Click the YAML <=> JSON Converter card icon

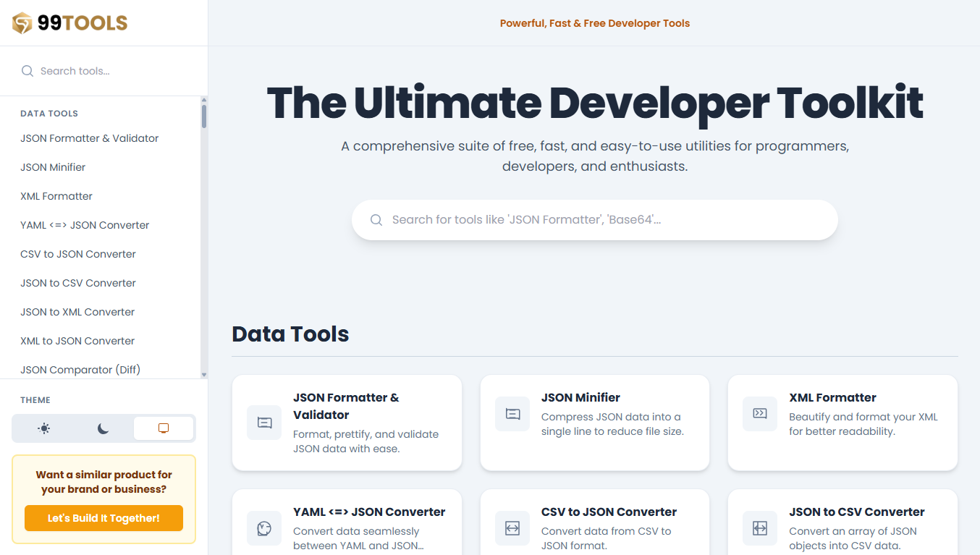(x=264, y=528)
